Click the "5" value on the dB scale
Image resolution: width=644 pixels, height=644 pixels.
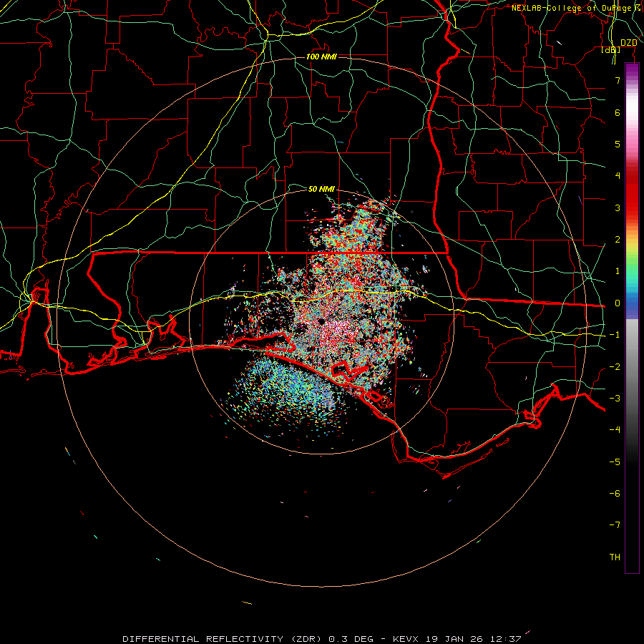(x=618, y=144)
